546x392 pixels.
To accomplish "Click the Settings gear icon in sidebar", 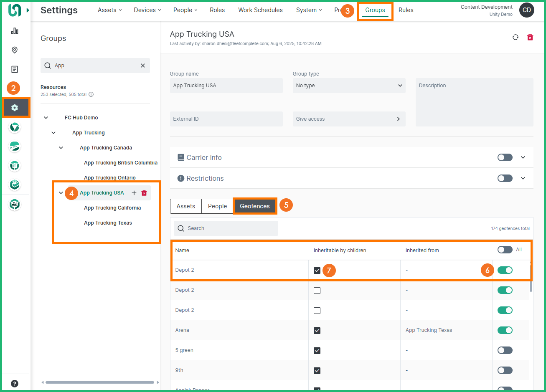I will (15, 108).
